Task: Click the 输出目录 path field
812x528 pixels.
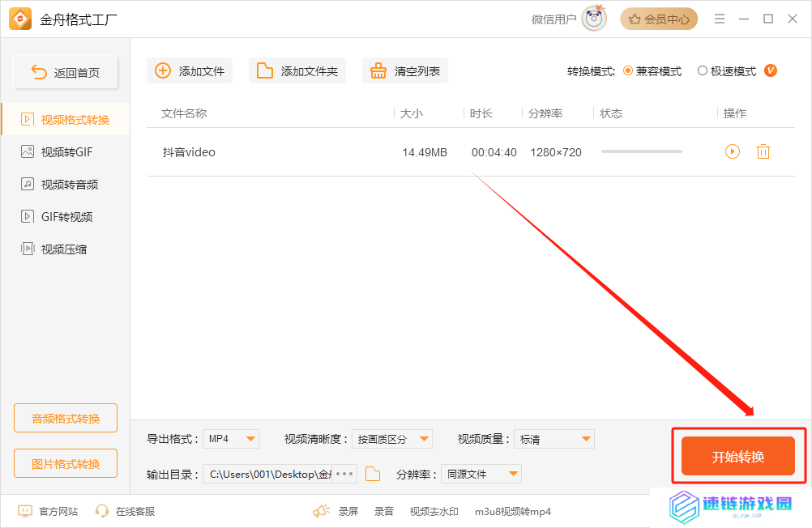Action: (x=267, y=474)
